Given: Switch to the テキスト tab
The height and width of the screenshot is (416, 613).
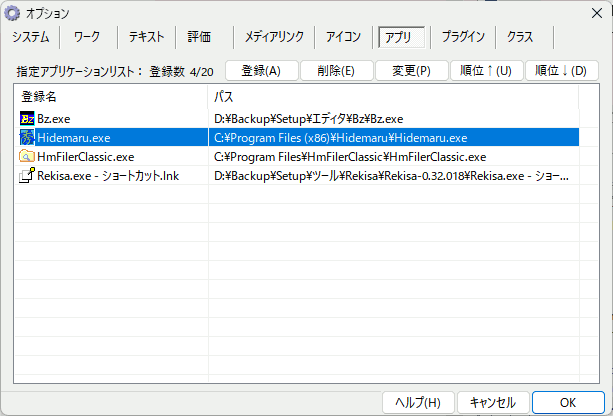Looking at the screenshot, I should (146, 37).
